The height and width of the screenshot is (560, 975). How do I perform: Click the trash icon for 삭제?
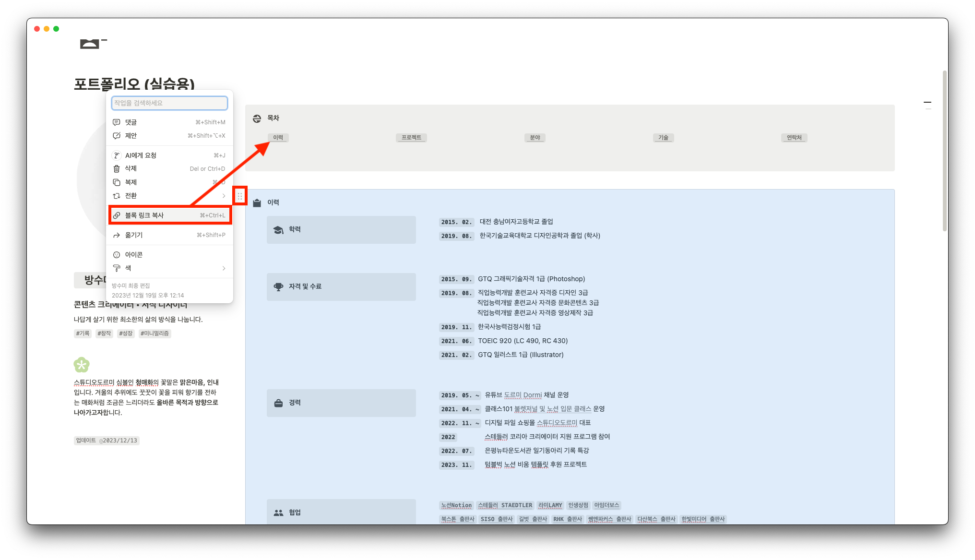point(117,168)
